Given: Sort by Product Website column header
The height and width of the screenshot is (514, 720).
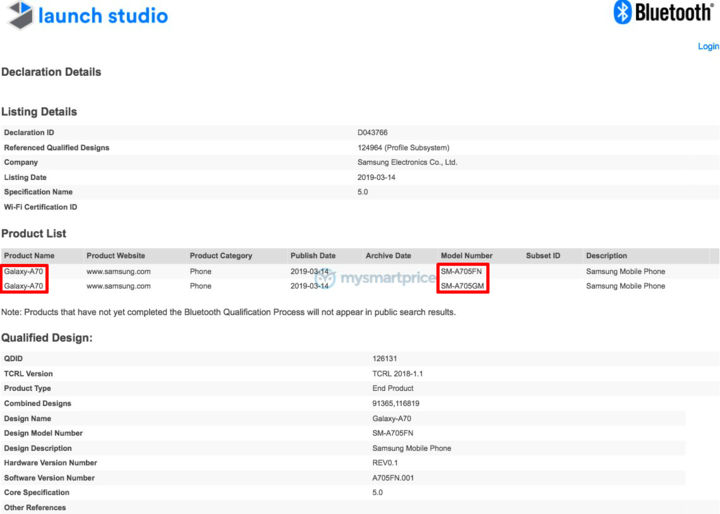Looking at the screenshot, I should point(116,256).
